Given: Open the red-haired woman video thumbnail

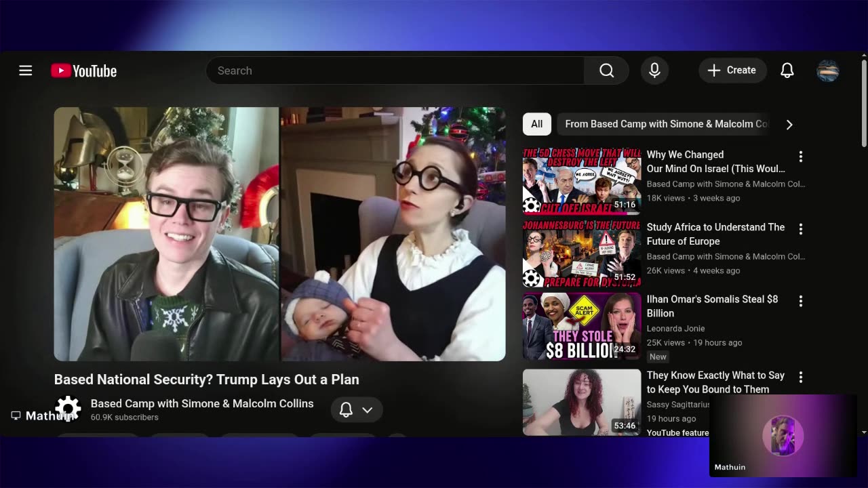Looking at the screenshot, I should click(x=582, y=402).
